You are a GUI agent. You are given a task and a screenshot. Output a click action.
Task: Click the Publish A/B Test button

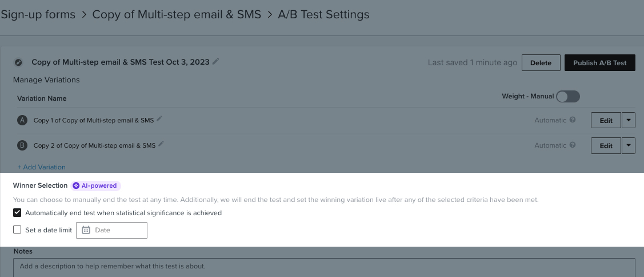[x=599, y=63]
